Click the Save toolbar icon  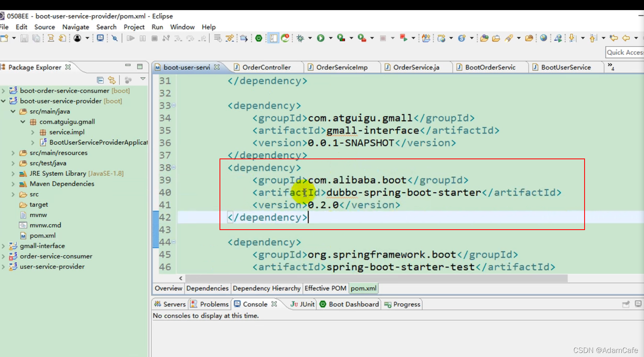point(24,38)
